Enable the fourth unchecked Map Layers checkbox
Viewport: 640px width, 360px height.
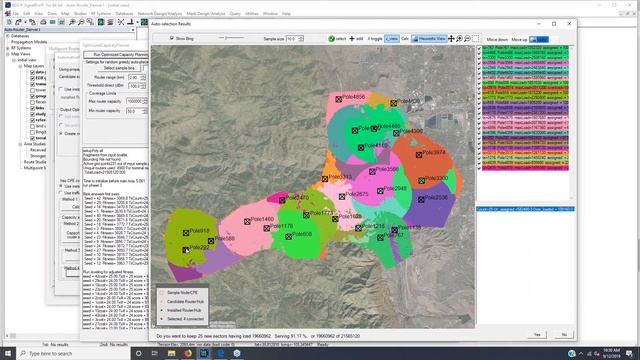point(32,90)
